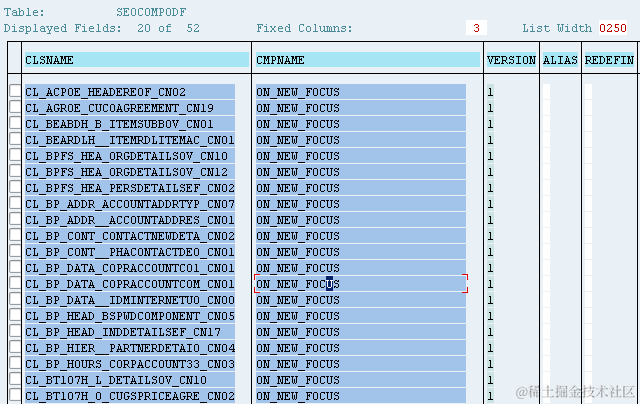The image size is (640, 404).
Task: Click VERSION value 1 for CL_ACPOE_HEADEREOF_CN02
Action: 490,92
